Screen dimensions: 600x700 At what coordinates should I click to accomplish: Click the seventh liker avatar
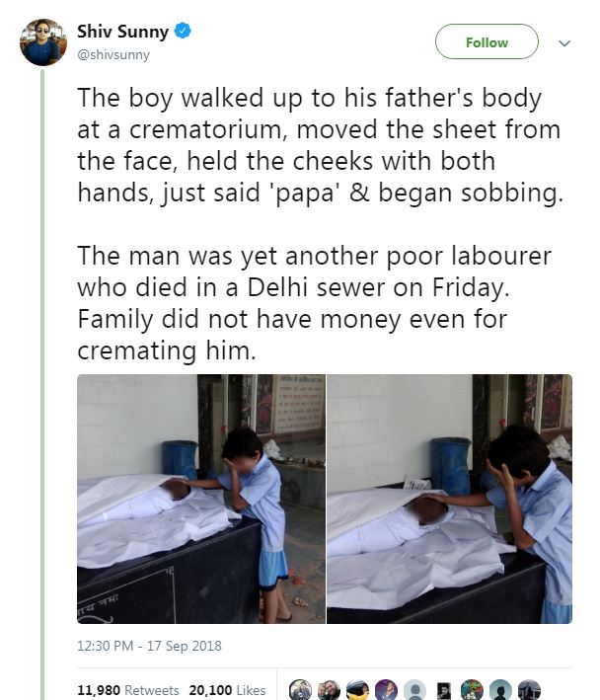coord(473,690)
